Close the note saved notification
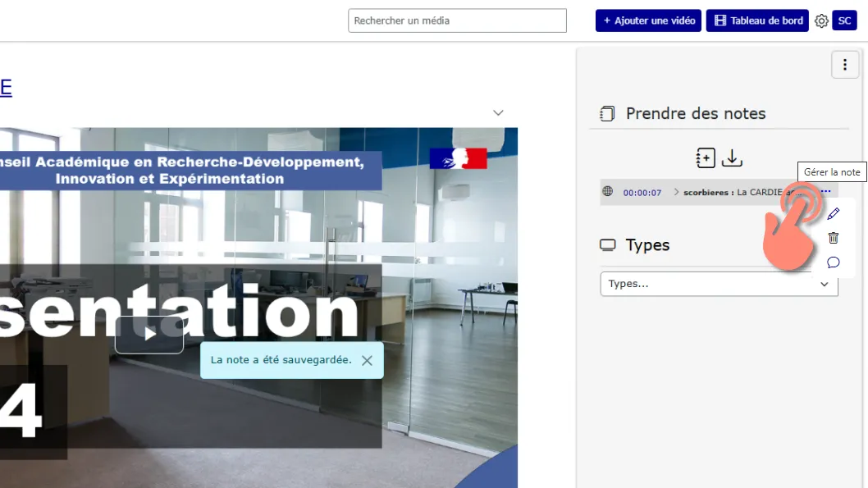 coord(367,360)
